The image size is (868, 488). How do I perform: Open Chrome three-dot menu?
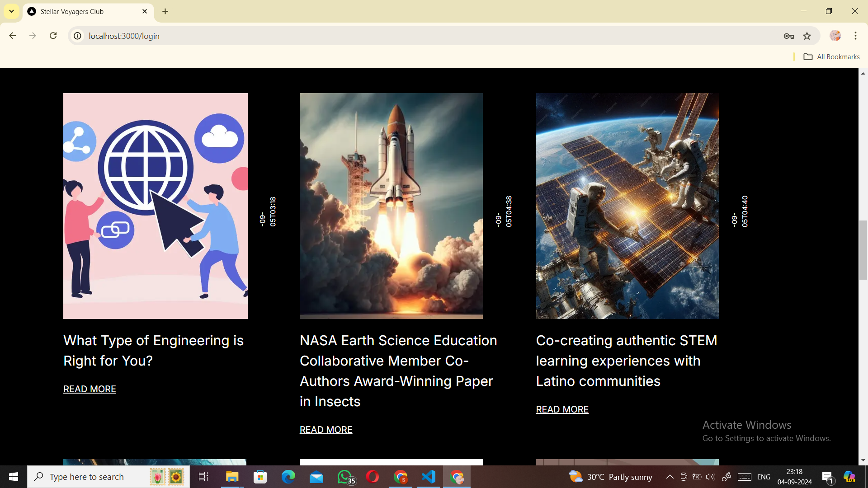pyautogui.click(x=855, y=36)
